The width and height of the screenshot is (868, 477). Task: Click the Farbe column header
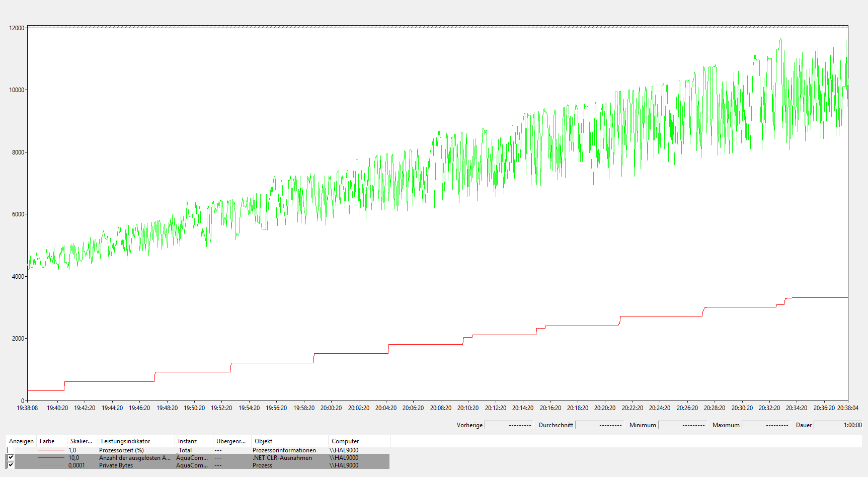[x=47, y=441]
